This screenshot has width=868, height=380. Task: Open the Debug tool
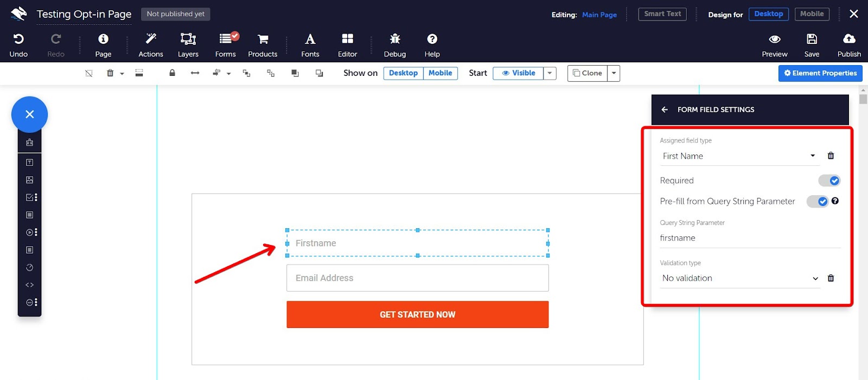coord(395,45)
